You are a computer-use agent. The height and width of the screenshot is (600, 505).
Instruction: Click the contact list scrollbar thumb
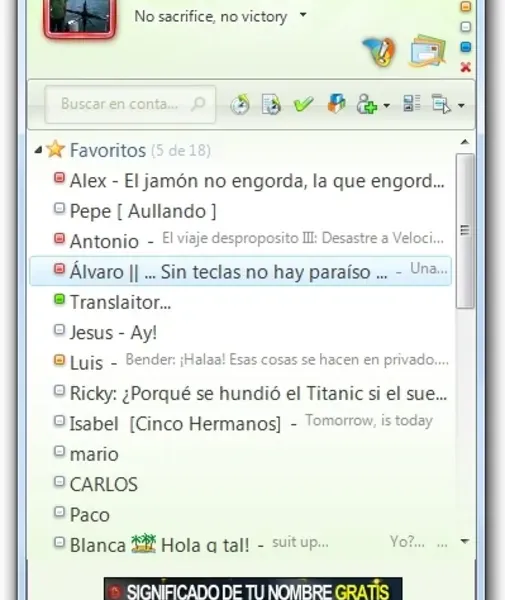coord(464,230)
